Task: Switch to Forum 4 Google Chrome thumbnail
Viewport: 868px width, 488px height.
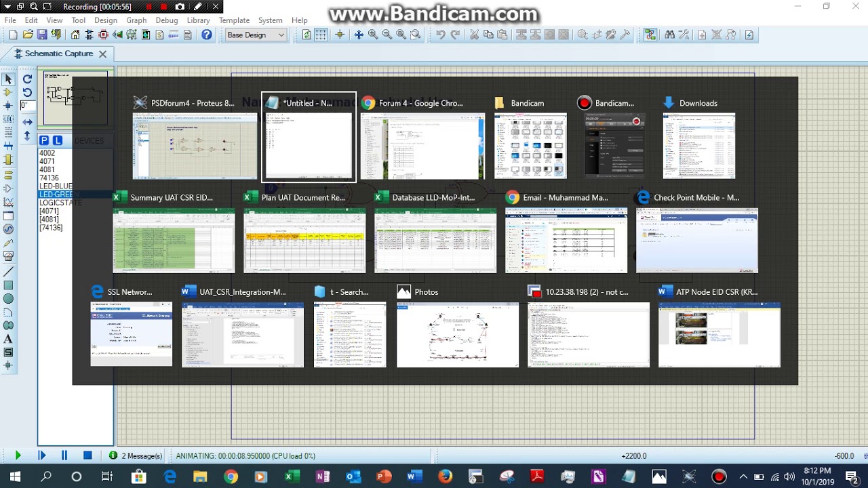Action: pyautogui.click(x=422, y=138)
